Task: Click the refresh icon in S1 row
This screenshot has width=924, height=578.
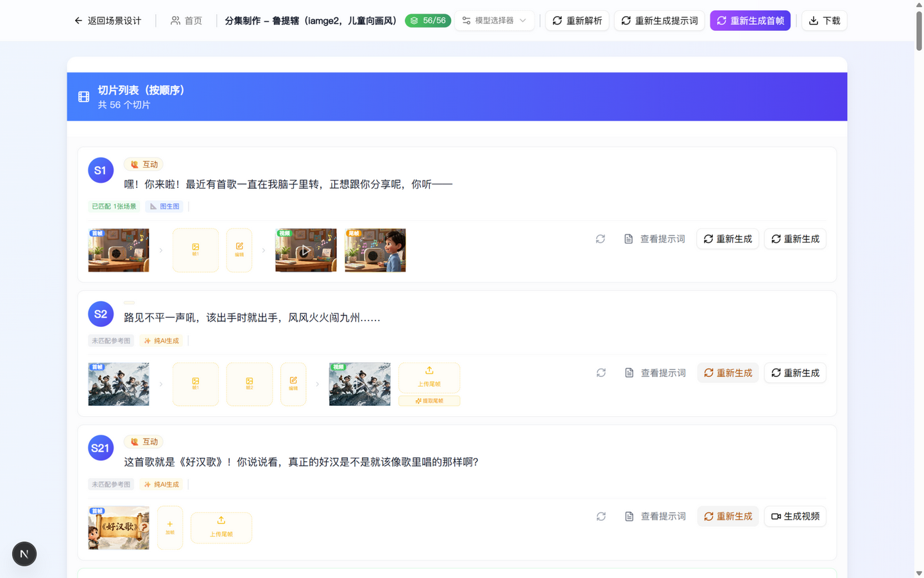Action: (601, 239)
